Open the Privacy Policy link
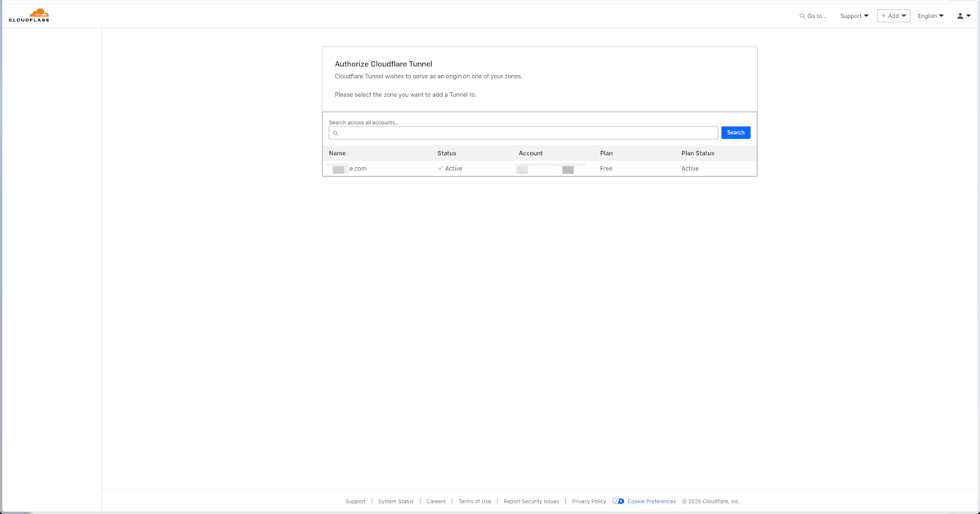 [589, 502]
